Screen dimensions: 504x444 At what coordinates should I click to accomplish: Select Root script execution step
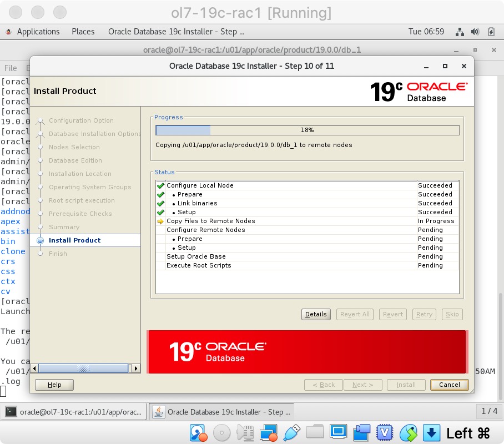[x=82, y=200]
